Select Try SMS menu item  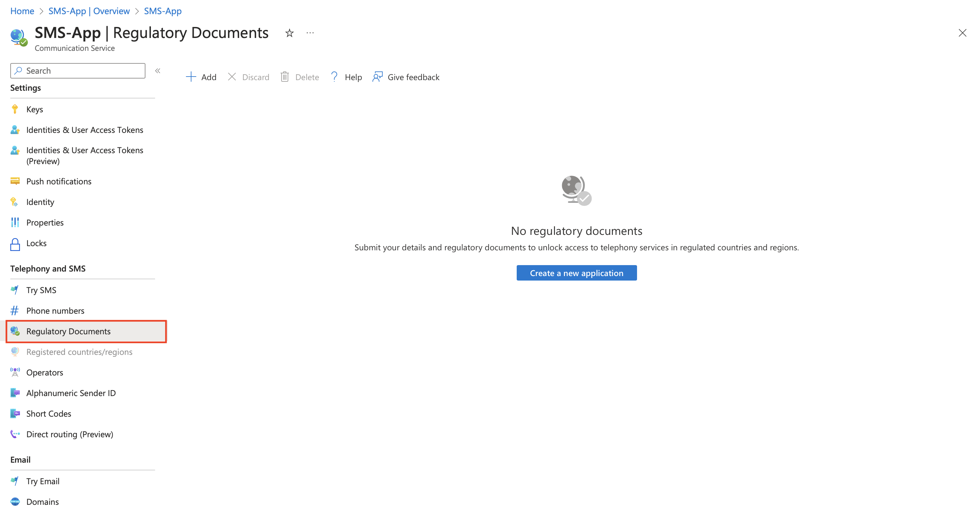40,290
